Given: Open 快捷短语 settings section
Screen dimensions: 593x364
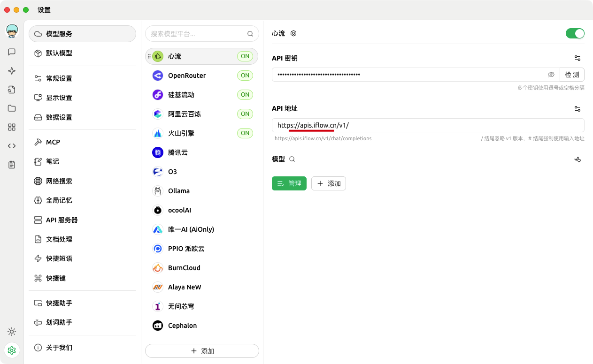Looking at the screenshot, I should pyautogui.click(x=82, y=258).
